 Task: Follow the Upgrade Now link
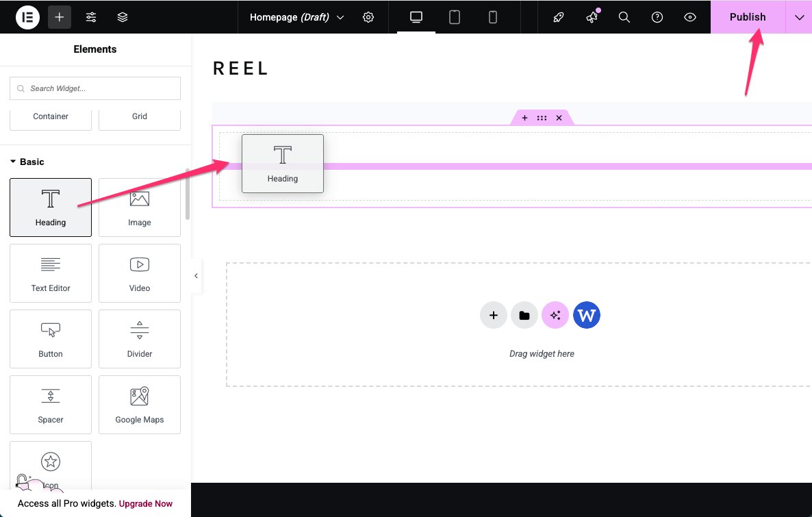[146, 503]
